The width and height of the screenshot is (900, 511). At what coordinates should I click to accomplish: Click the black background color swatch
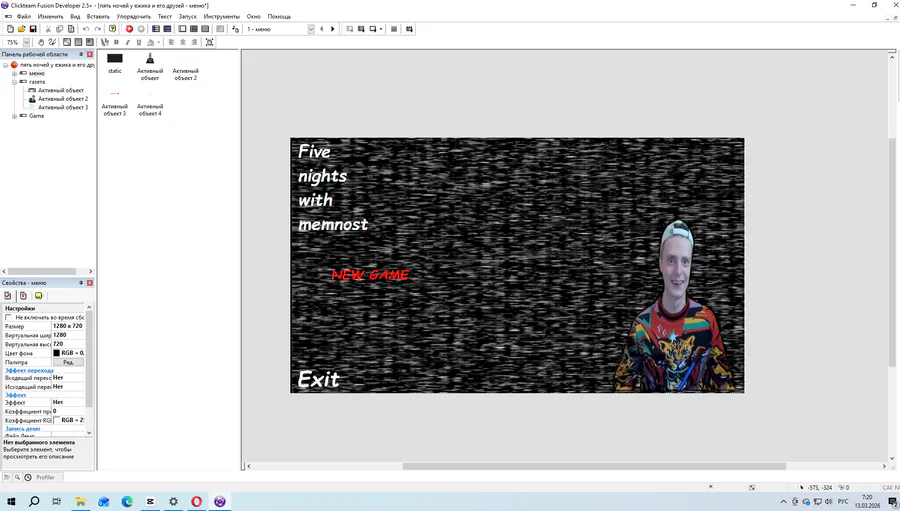(x=56, y=353)
